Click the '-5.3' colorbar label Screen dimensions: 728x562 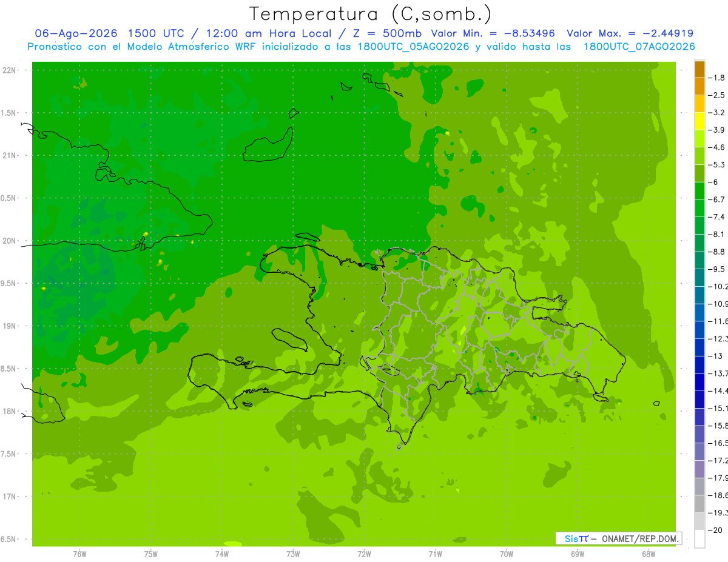pos(717,165)
